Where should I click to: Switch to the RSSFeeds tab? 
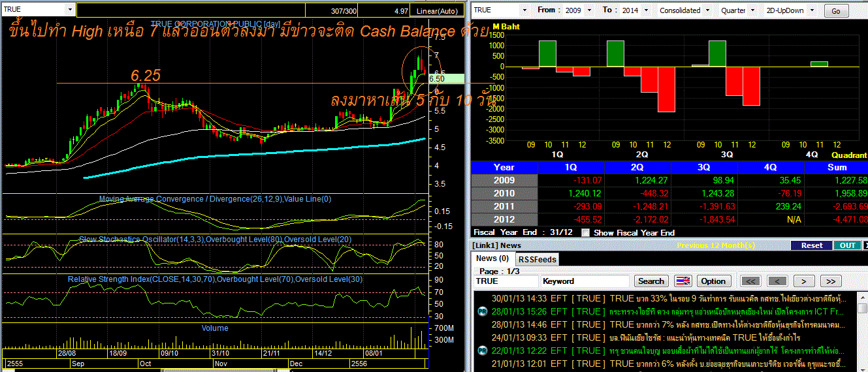(537, 259)
